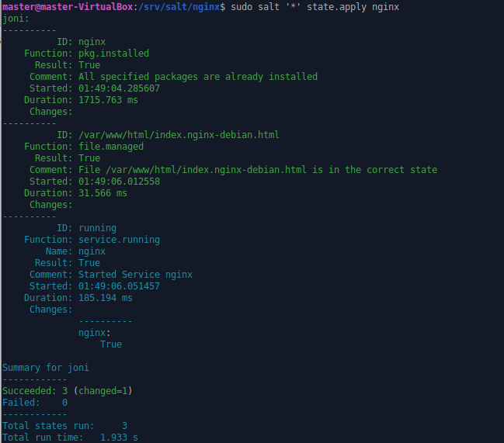Click the 31.566 ms duration value

(x=103, y=193)
